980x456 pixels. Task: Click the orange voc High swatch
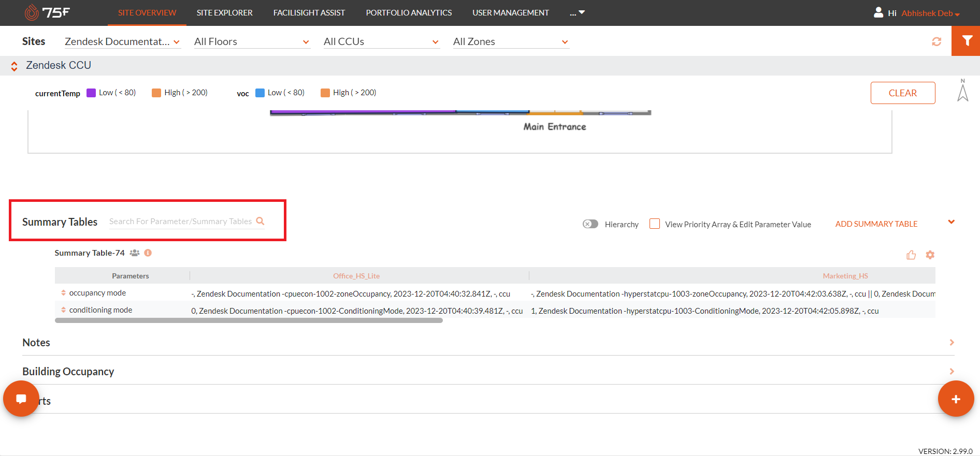(325, 93)
